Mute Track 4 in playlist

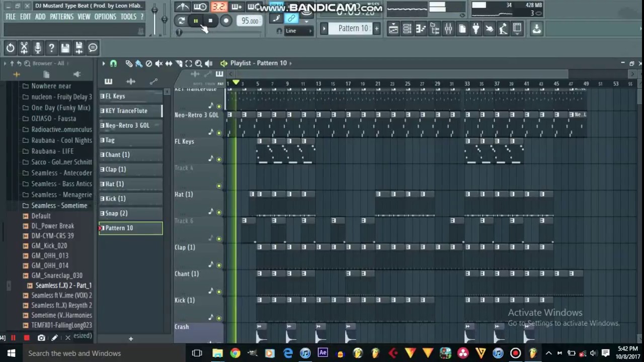point(218,186)
